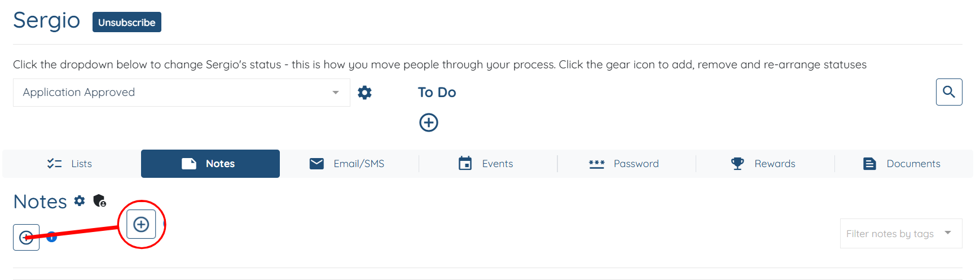This screenshot has height=280, width=980.
Task: Click the To Do heading
Action: point(437,93)
